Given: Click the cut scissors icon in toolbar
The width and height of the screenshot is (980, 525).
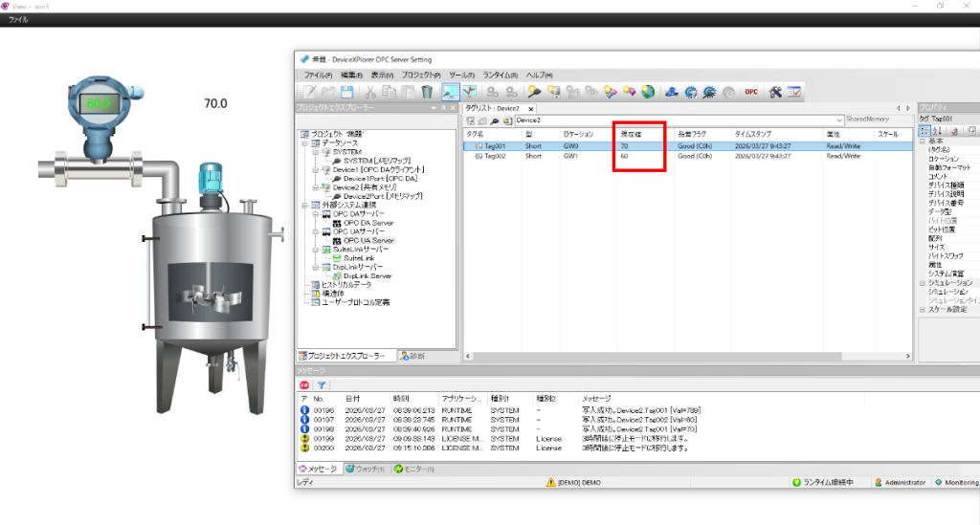Looking at the screenshot, I should (x=370, y=92).
